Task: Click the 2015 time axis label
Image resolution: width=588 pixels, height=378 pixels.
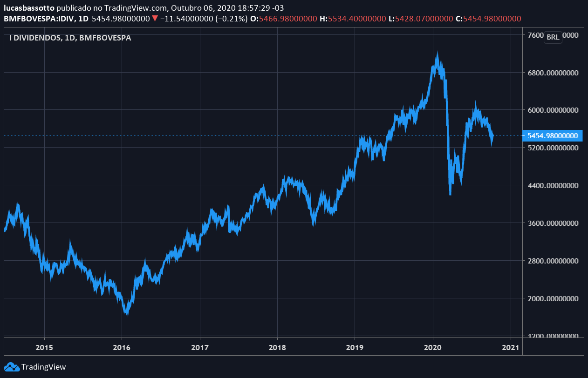Action: click(x=44, y=347)
